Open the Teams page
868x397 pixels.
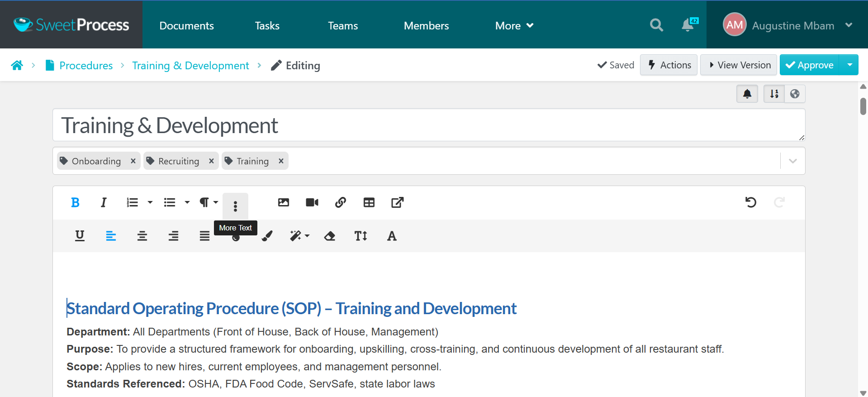pos(343,26)
